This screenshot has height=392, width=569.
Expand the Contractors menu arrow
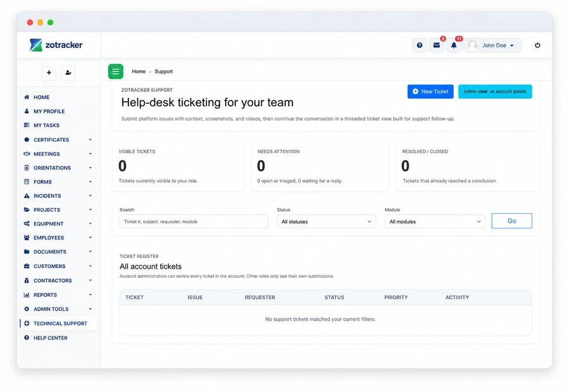(x=90, y=281)
